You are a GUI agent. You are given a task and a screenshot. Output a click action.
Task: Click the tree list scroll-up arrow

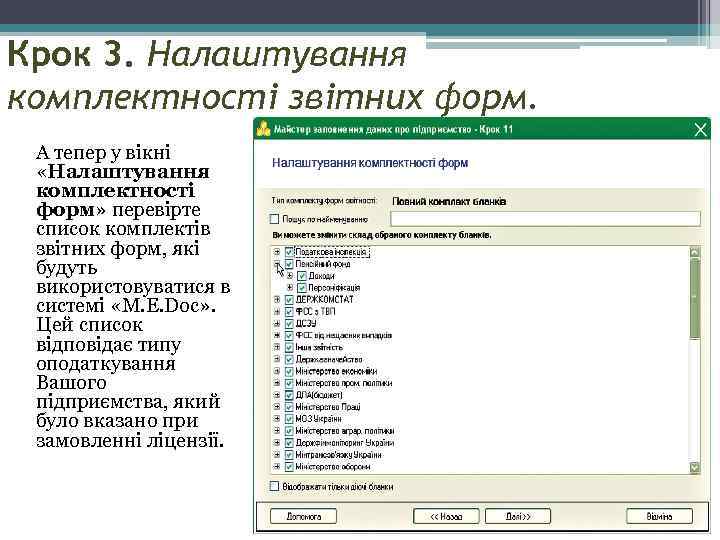(695, 253)
